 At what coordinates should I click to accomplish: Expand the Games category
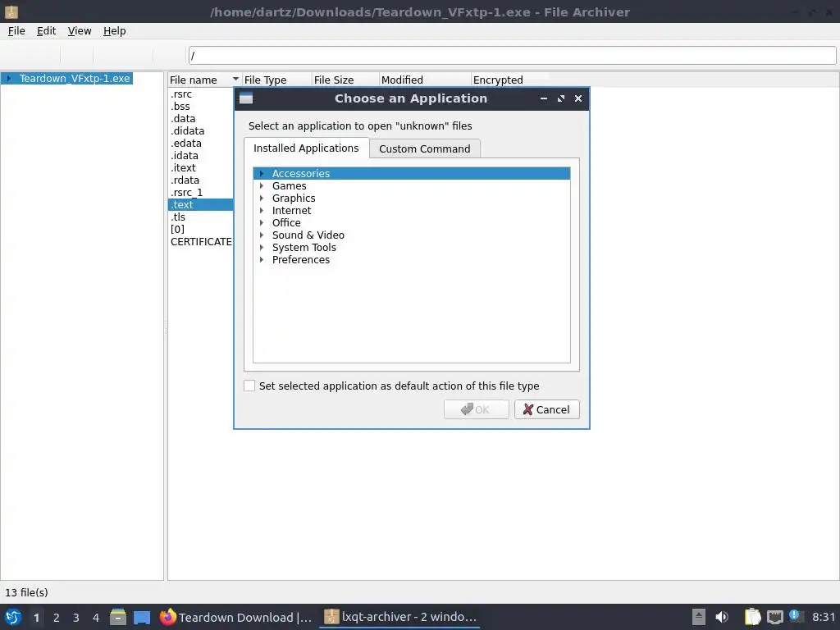262,186
